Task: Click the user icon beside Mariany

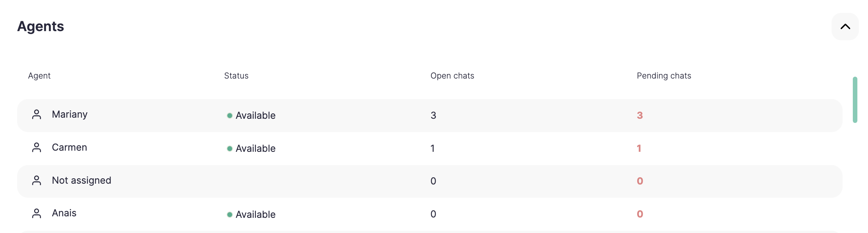Action: pyautogui.click(x=36, y=115)
